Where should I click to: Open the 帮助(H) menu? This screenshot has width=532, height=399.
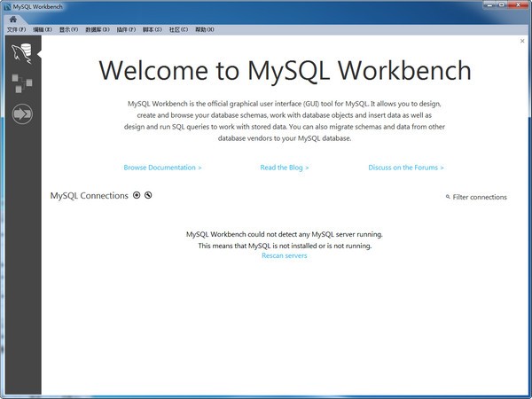[x=205, y=29]
